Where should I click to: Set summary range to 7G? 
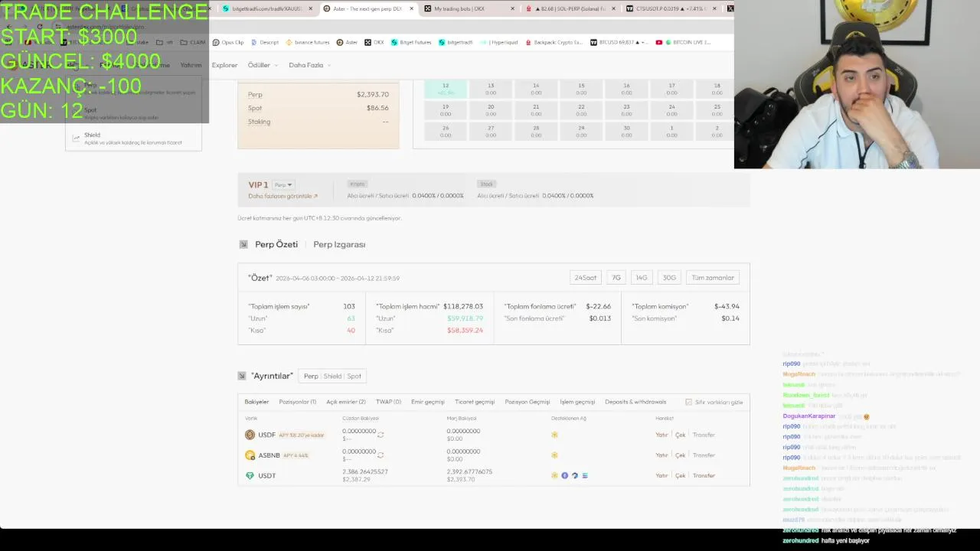616,278
